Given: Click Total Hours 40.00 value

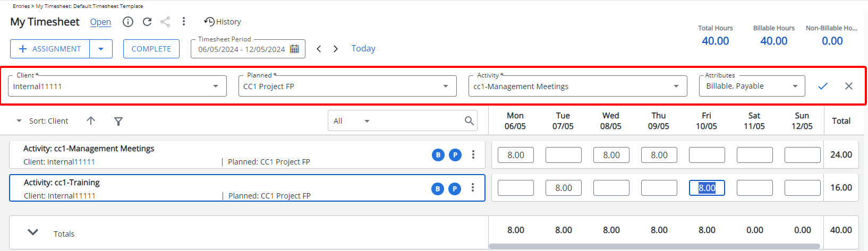Looking at the screenshot, I should pos(716,41).
